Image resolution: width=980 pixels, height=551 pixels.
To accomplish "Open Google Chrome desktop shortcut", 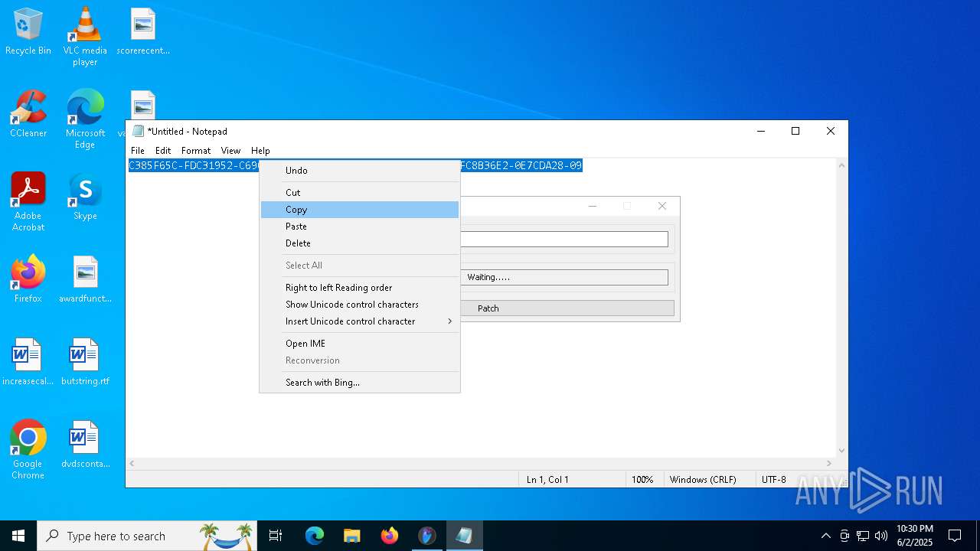I will tap(28, 450).
